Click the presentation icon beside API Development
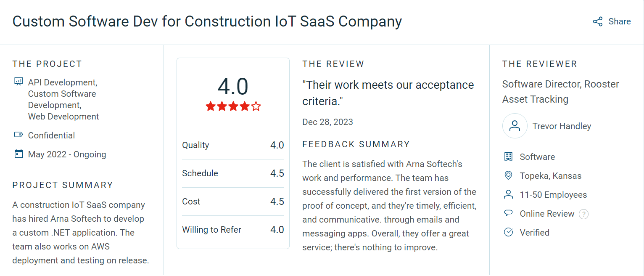 (x=18, y=82)
